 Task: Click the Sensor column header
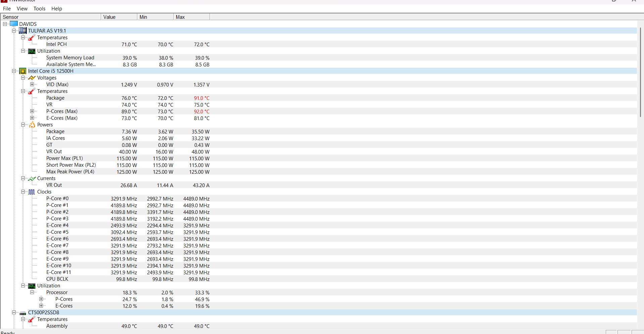click(51, 17)
